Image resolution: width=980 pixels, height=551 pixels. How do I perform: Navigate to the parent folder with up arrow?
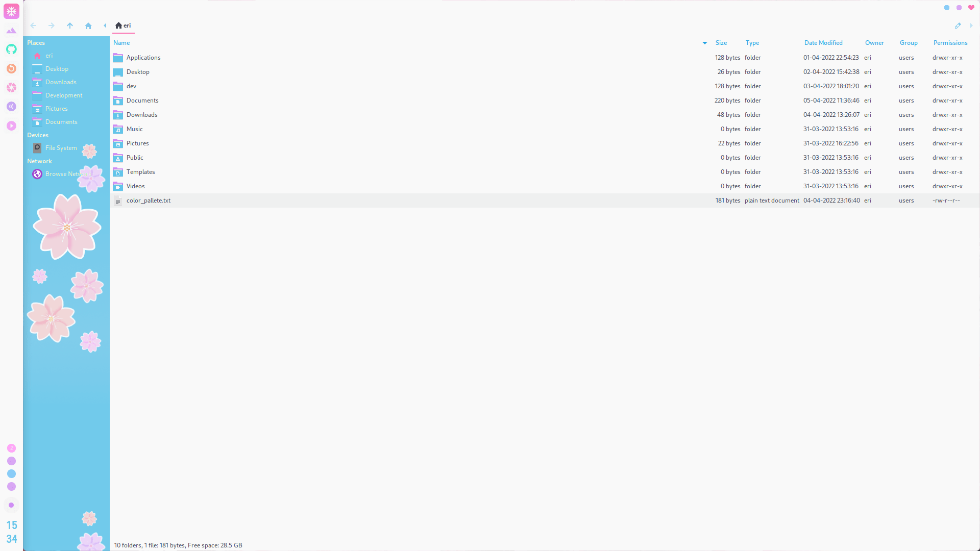[x=70, y=26]
